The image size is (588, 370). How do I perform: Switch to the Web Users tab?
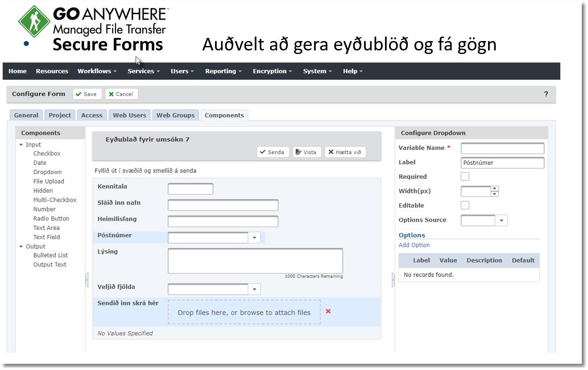coord(129,115)
